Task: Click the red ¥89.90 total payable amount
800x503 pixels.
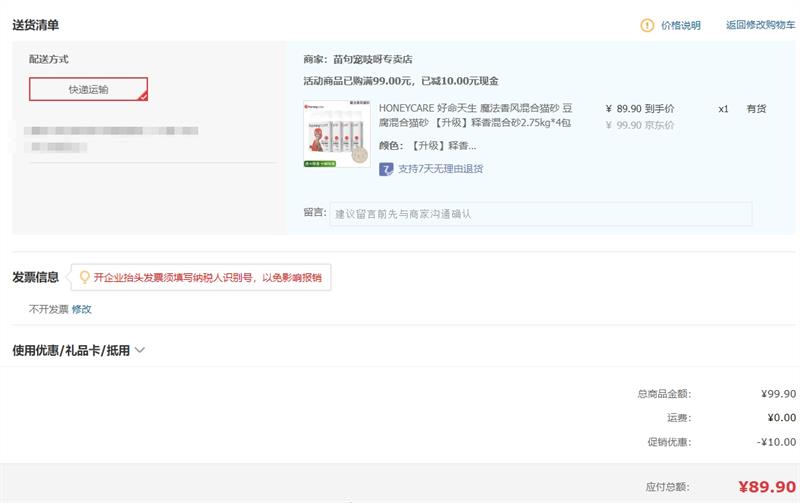Action: point(766,487)
